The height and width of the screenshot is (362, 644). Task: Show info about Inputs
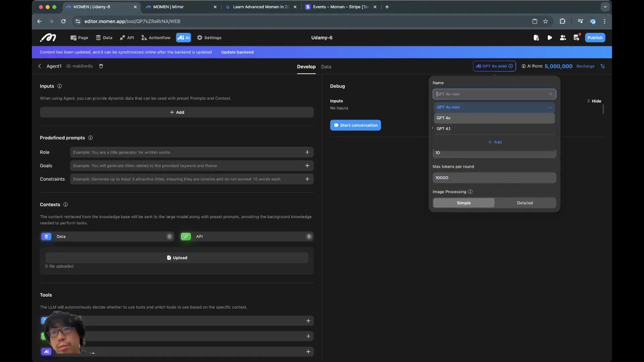coord(59,86)
